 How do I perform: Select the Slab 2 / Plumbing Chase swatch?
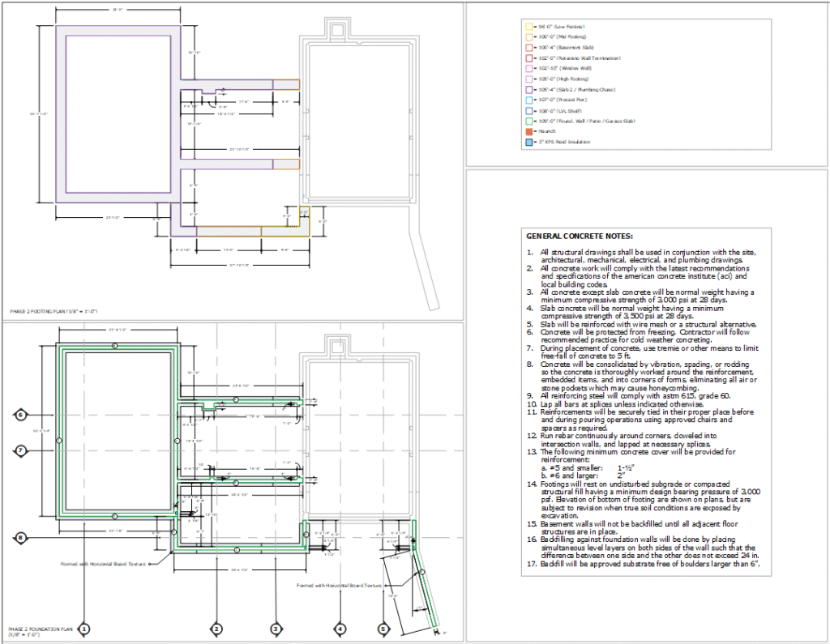(x=528, y=89)
